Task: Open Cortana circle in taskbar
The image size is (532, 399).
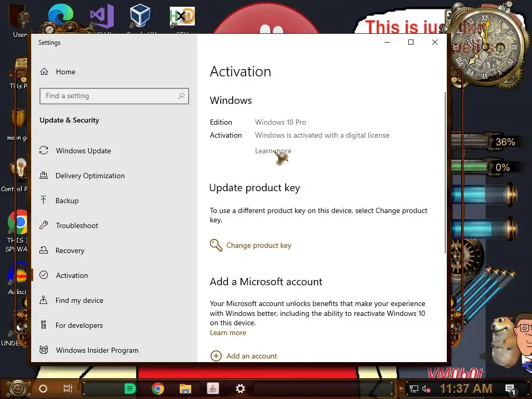Action: point(43,389)
